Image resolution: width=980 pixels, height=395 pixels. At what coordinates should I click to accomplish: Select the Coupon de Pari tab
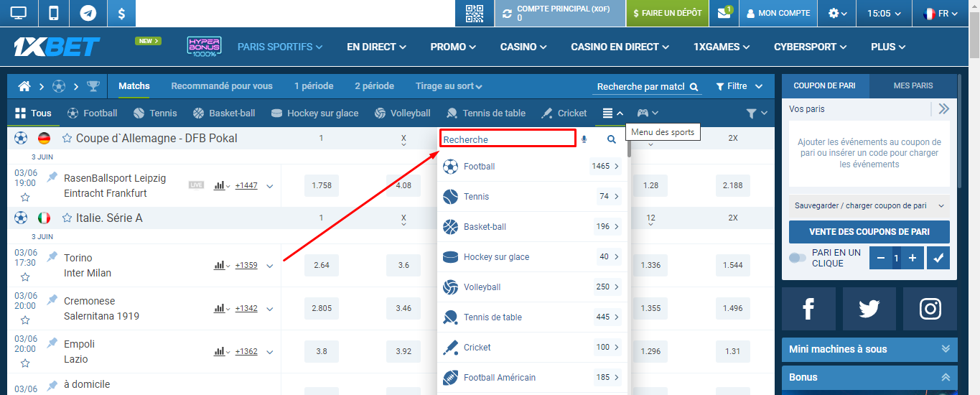click(825, 85)
